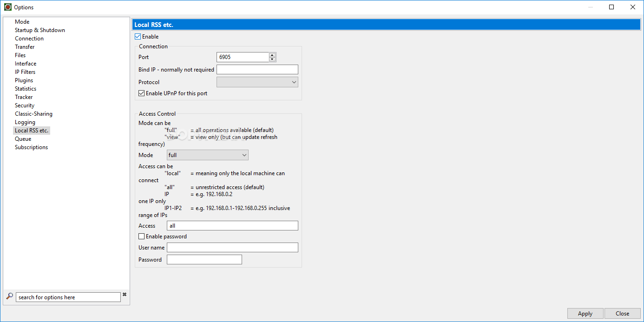Show the Statistics options
The height and width of the screenshot is (322, 644).
click(x=26, y=89)
